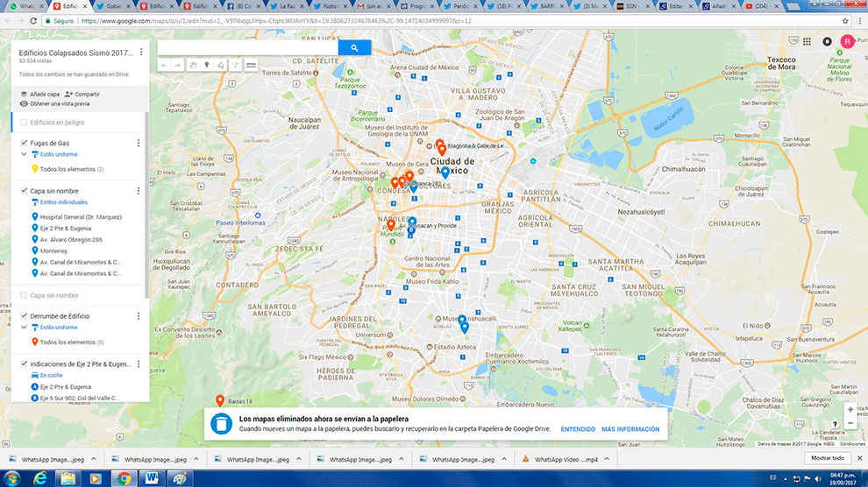Open options for the first WhatsApp Image download

94,459
